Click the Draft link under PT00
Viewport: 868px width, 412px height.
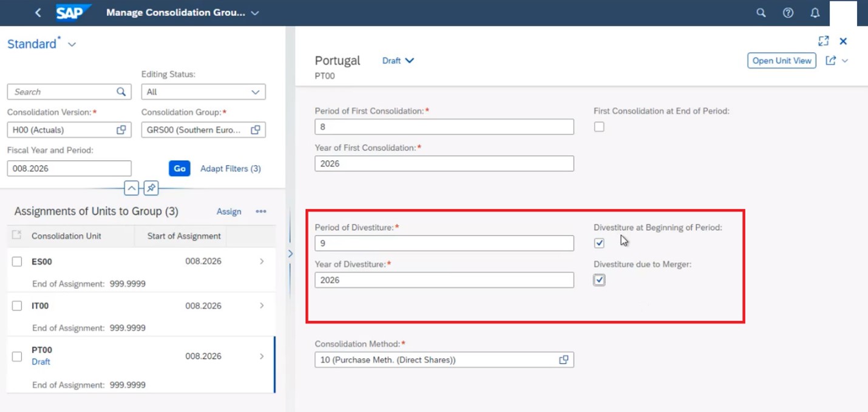pos(41,362)
